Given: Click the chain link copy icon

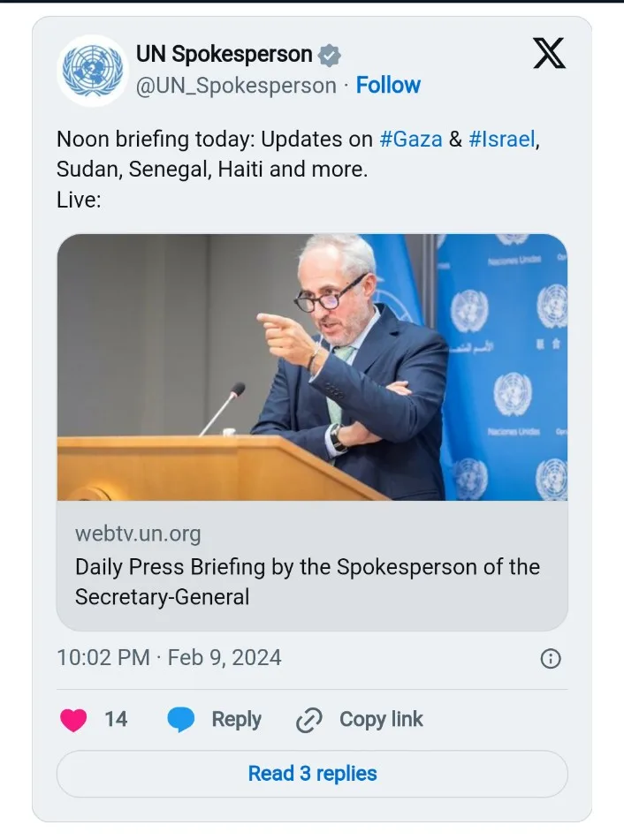Looking at the screenshot, I should pyautogui.click(x=308, y=721).
